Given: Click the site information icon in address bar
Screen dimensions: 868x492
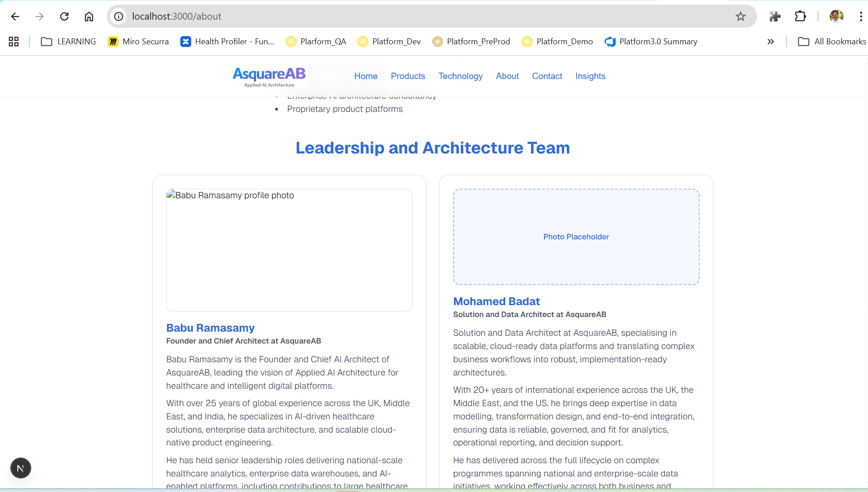Looking at the screenshot, I should pyautogui.click(x=118, y=16).
